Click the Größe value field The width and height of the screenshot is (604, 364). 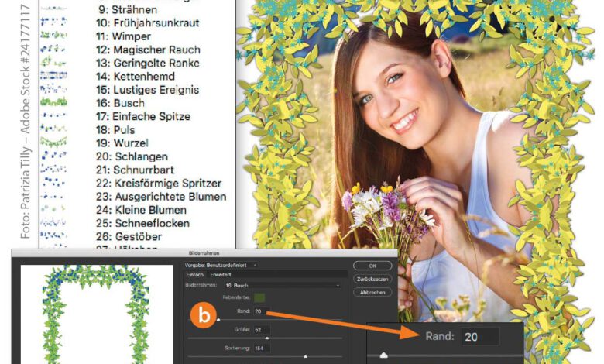pos(262,330)
